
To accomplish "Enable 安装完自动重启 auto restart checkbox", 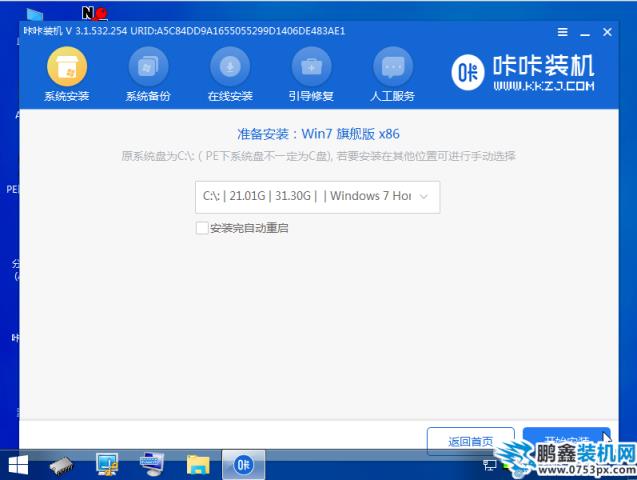I will coord(202,228).
